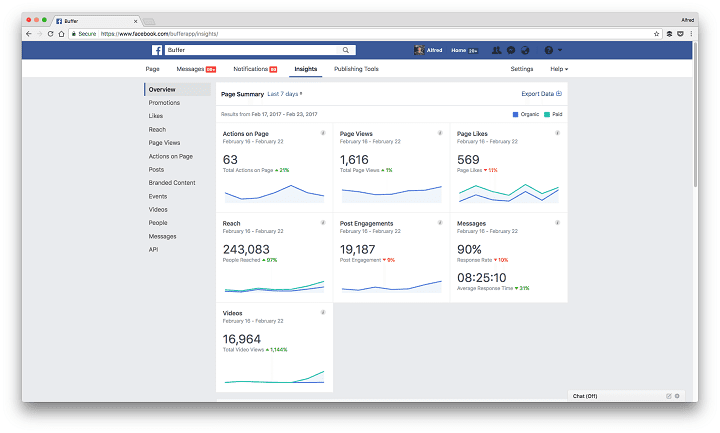
Task: Select Reach in the sidebar
Action: click(x=157, y=129)
